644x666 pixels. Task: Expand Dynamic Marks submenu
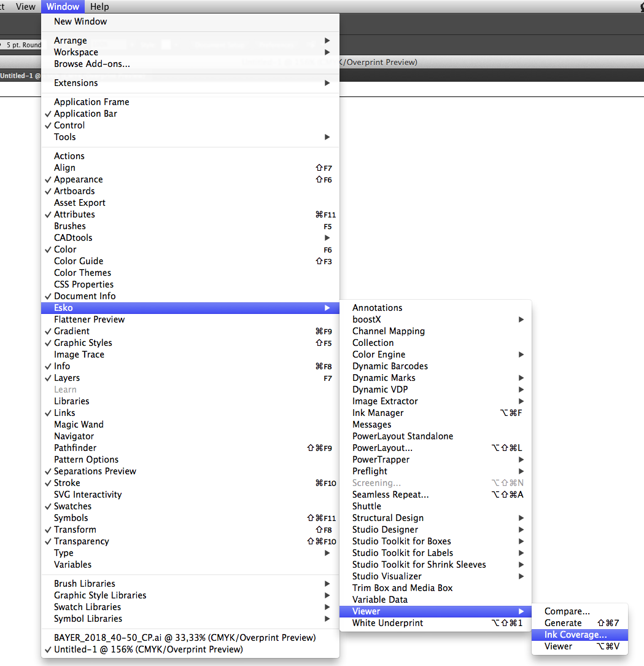click(x=435, y=378)
